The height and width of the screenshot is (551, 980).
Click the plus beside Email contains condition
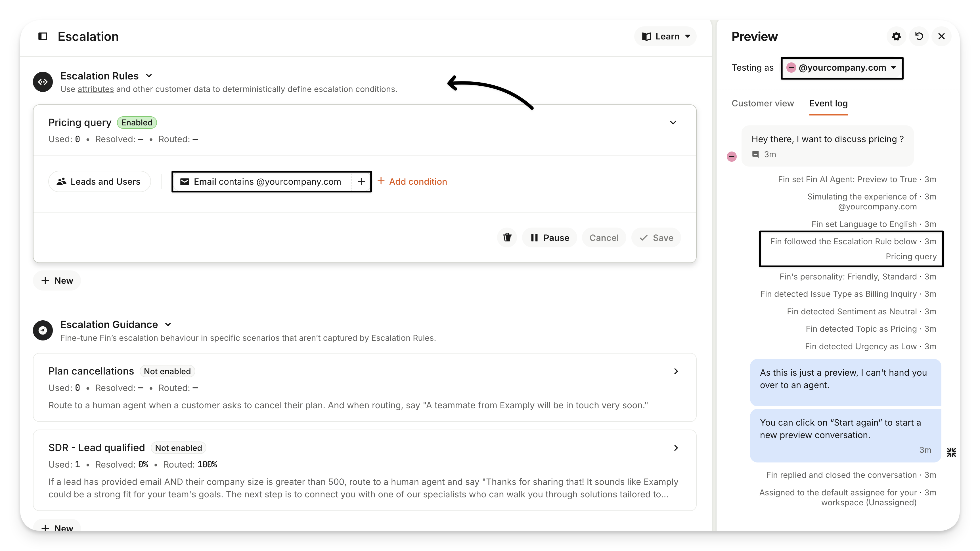pyautogui.click(x=361, y=182)
